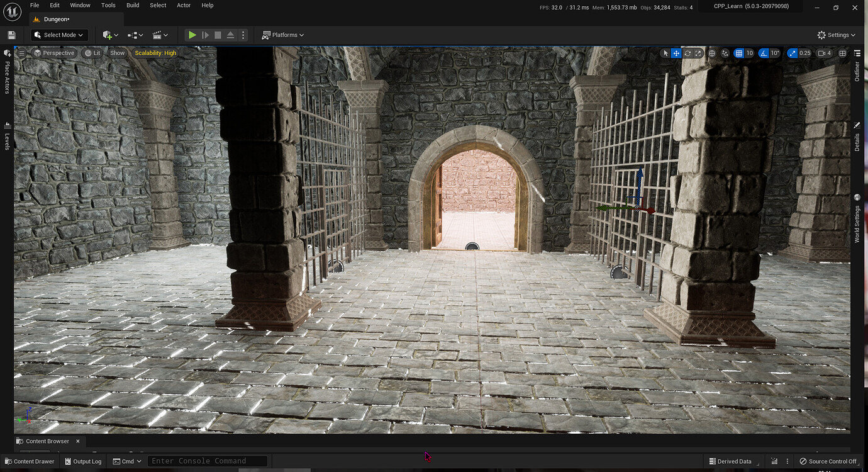868x472 pixels.
Task: Open the Build menu
Action: point(132,5)
